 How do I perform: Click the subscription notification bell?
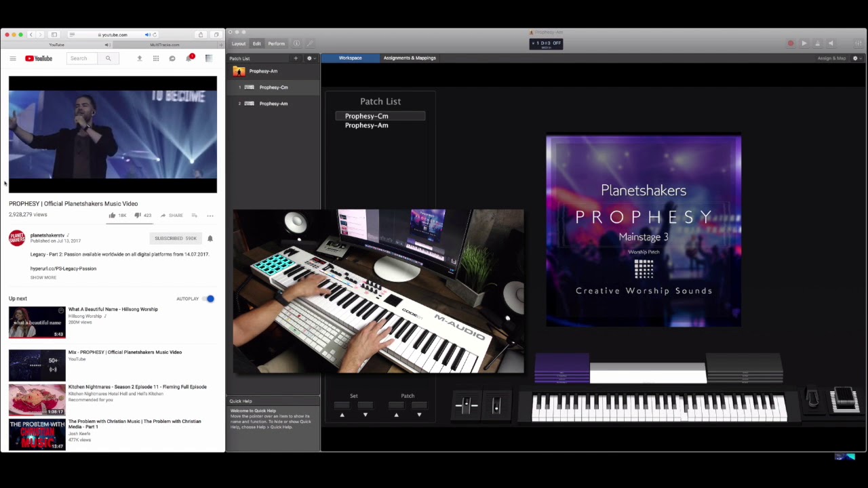coord(210,239)
